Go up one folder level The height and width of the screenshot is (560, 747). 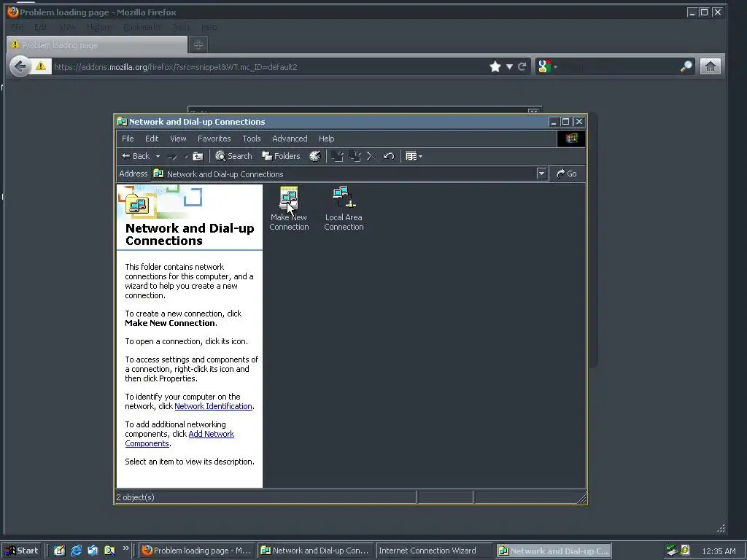coord(198,156)
